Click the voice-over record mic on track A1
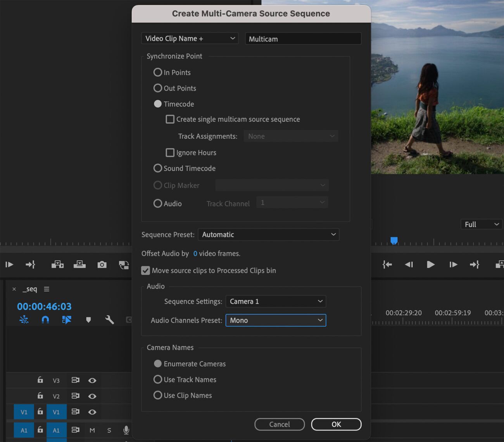Viewport: 504px width, 442px height. pos(126,430)
